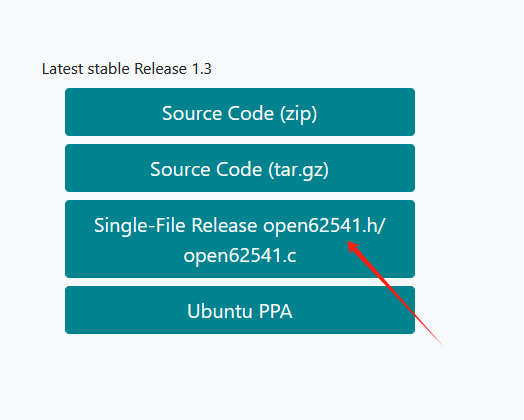
Task: Click the word 'Release' inside Single-File button
Action: pyautogui.click(x=224, y=226)
